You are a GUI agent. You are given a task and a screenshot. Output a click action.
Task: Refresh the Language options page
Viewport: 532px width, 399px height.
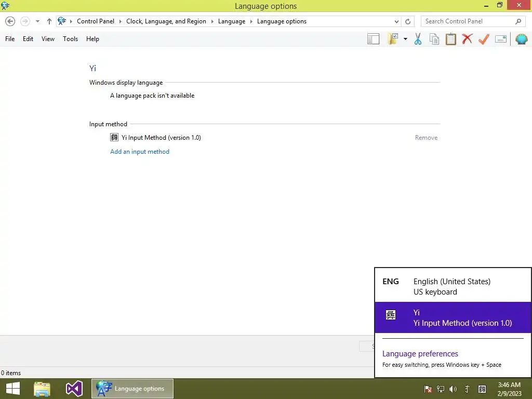coord(408,21)
